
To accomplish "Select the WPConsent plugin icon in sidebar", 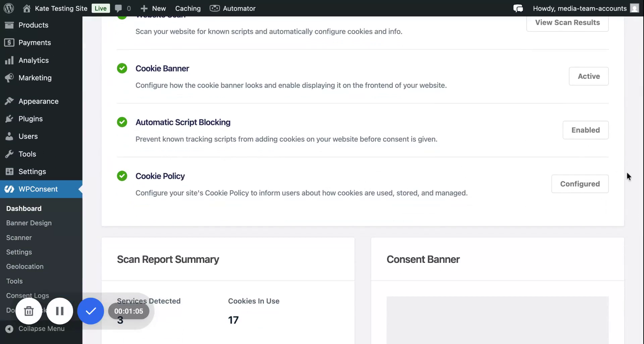I will pyautogui.click(x=9, y=189).
